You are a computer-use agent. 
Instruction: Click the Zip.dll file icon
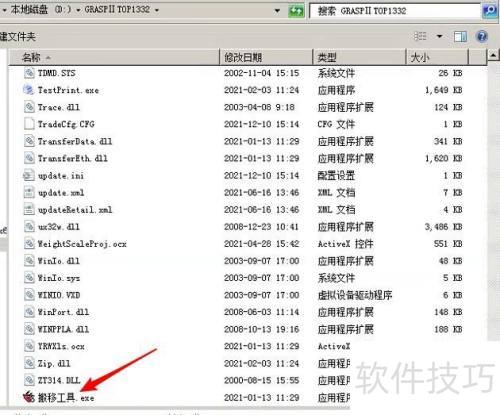tap(29, 363)
